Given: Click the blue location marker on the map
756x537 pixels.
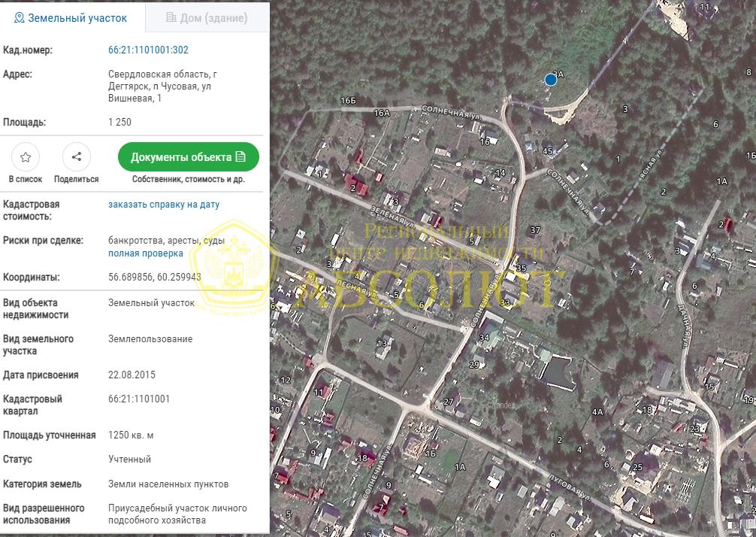Looking at the screenshot, I should 551,80.
